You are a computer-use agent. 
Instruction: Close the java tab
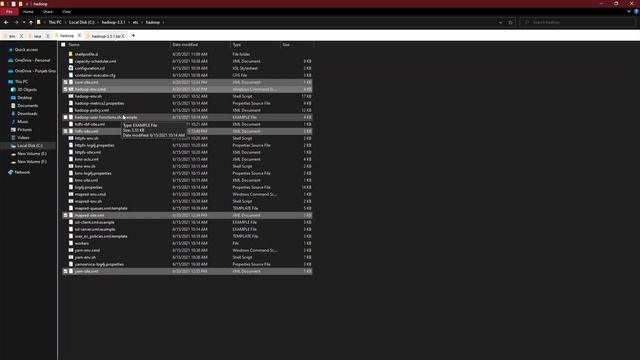click(x=48, y=36)
